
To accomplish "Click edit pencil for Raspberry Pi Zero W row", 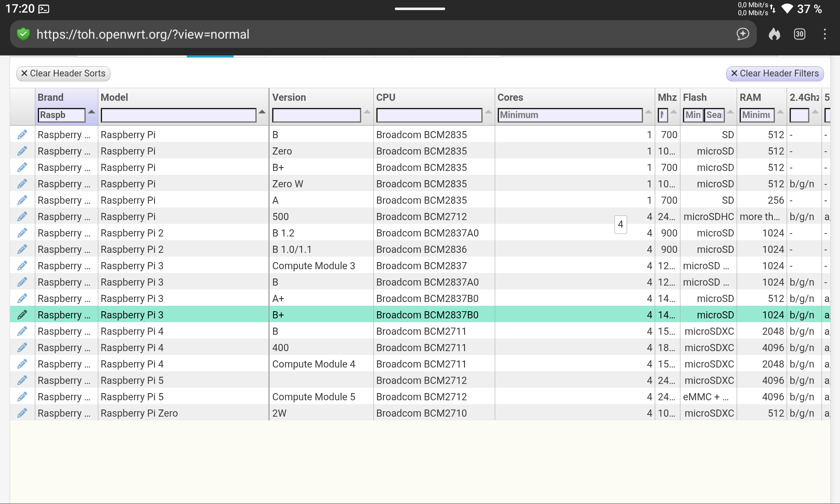I will click(x=22, y=184).
